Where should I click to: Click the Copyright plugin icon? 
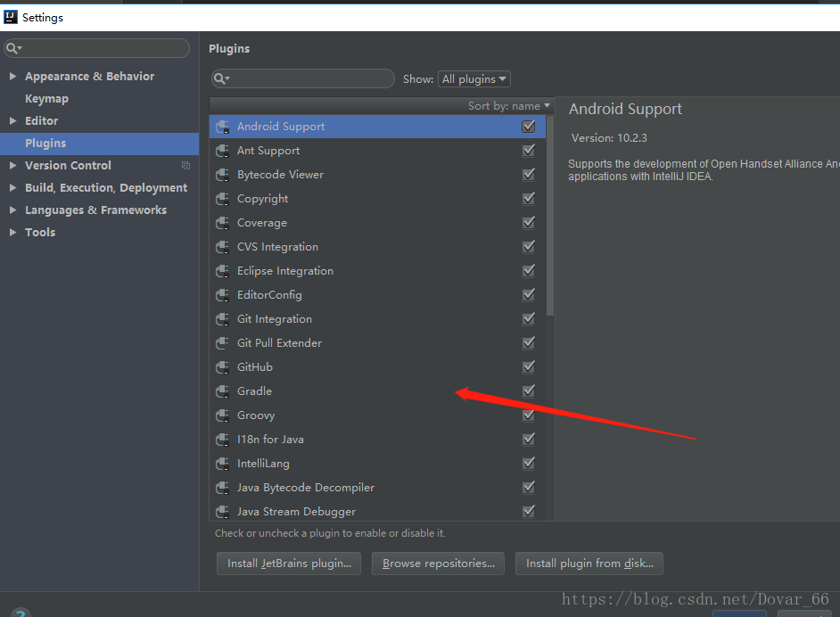tap(222, 199)
